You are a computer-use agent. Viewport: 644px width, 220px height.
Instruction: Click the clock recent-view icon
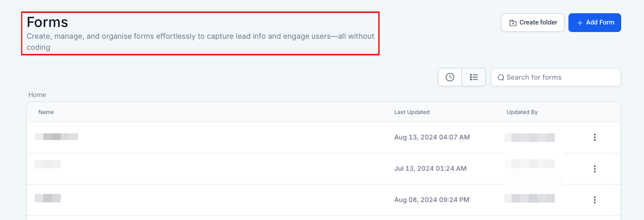[450, 77]
